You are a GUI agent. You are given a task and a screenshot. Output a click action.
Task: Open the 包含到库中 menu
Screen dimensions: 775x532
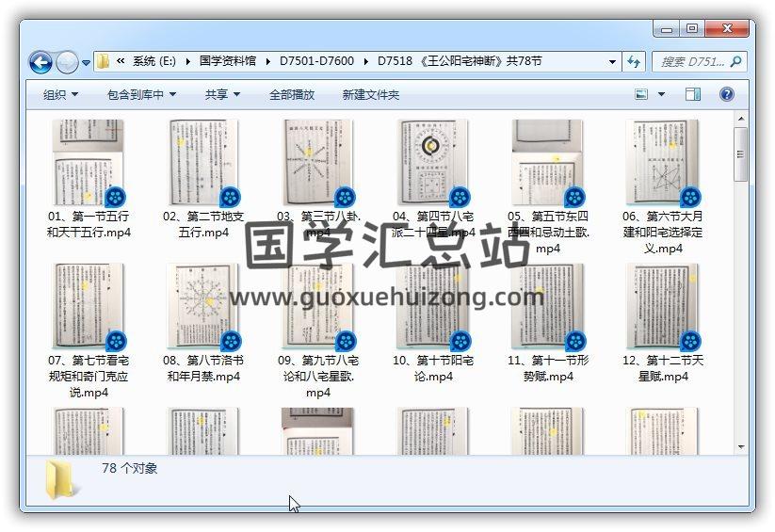(142, 94)
